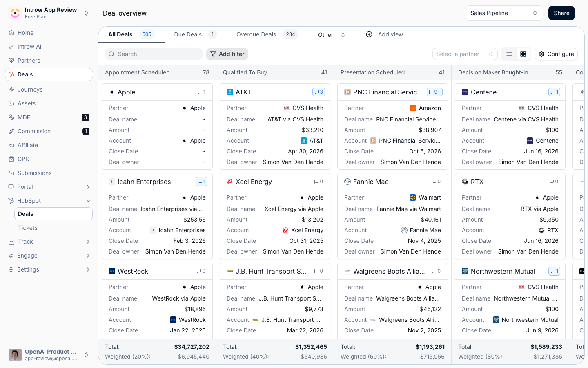Open the MDF section

click(x=49, y=117)
